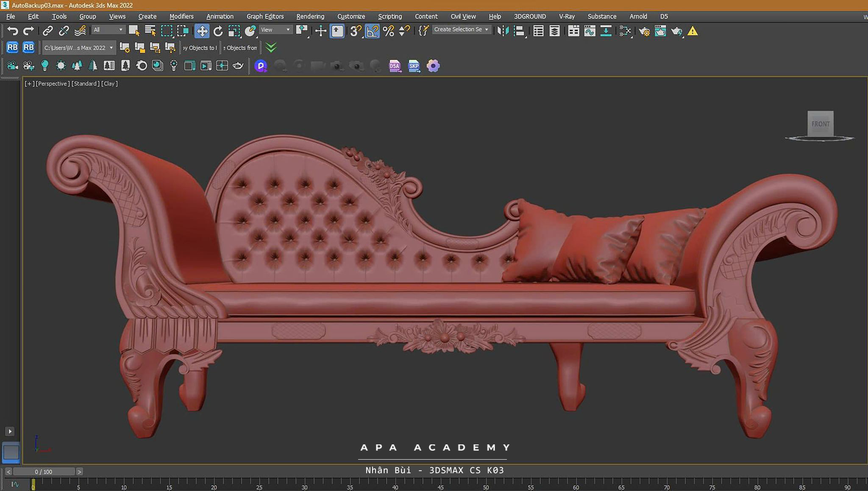
Task: Click the [Perspective] viewport label
Action: (x=53, y=83)
